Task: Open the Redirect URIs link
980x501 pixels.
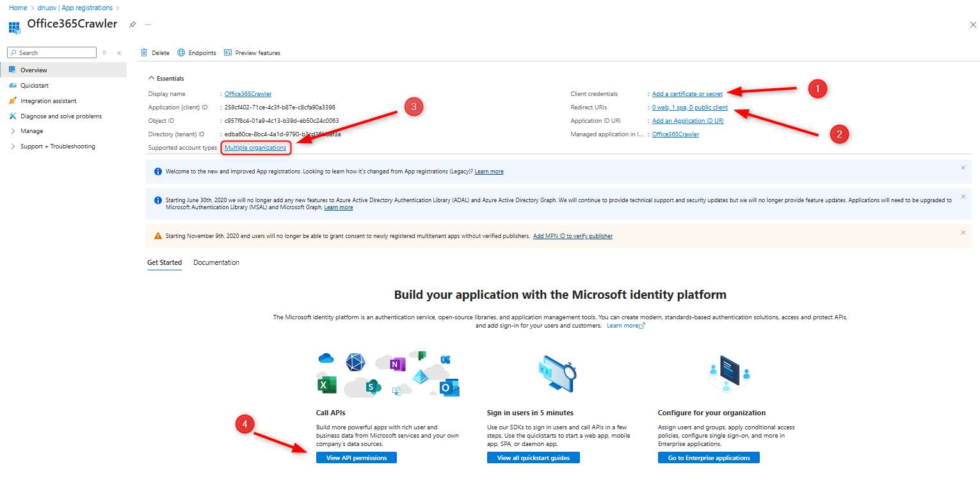Action: coord(689,107)
